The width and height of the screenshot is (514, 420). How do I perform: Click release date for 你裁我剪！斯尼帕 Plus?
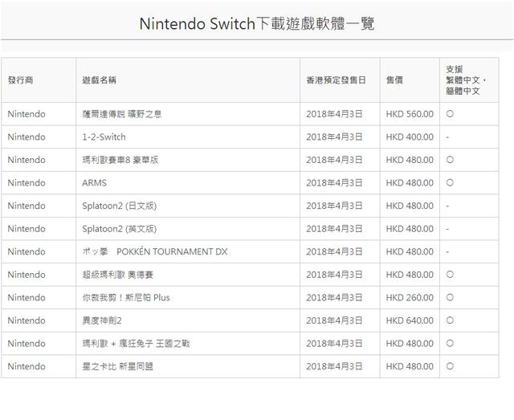(334, 297)
